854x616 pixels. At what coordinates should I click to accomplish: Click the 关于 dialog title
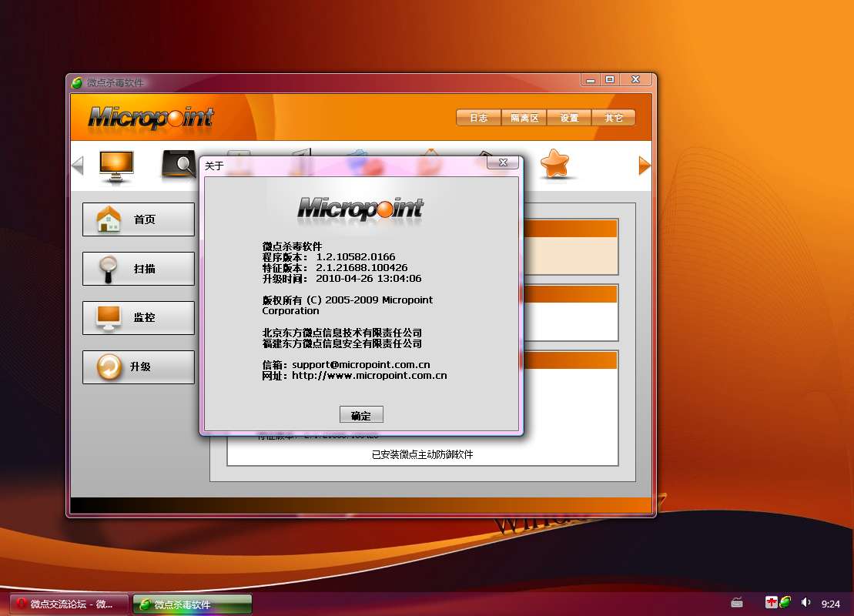(x=214, y=166)
